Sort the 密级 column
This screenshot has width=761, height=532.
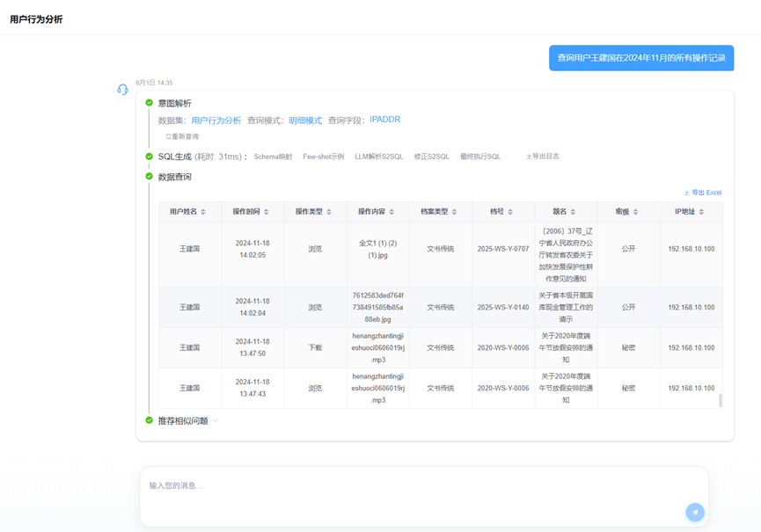tap(636, 212)
